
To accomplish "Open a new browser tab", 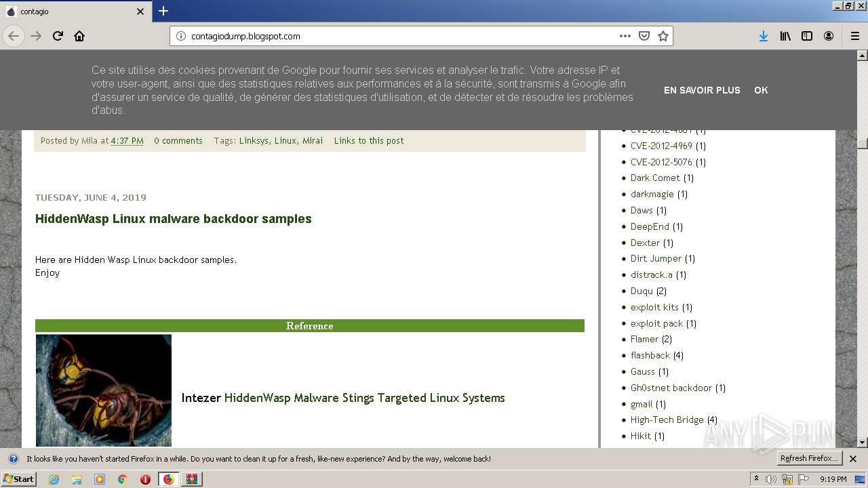I will coord(163,11).
